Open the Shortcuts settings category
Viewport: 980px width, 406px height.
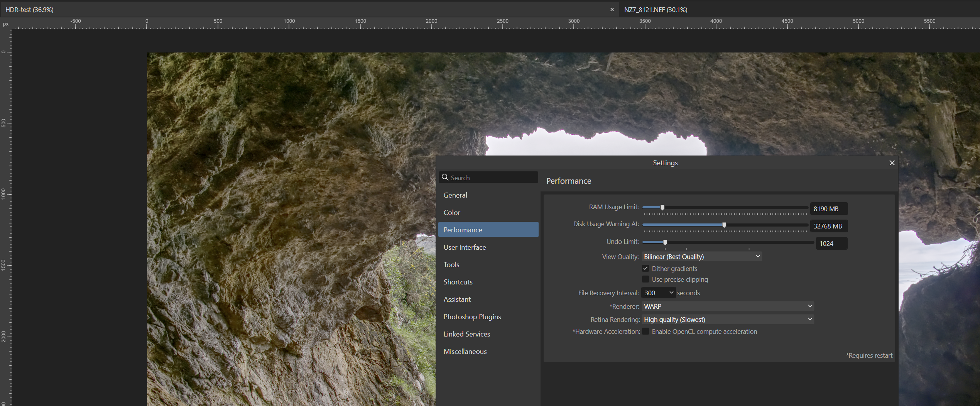pos(488,282)
